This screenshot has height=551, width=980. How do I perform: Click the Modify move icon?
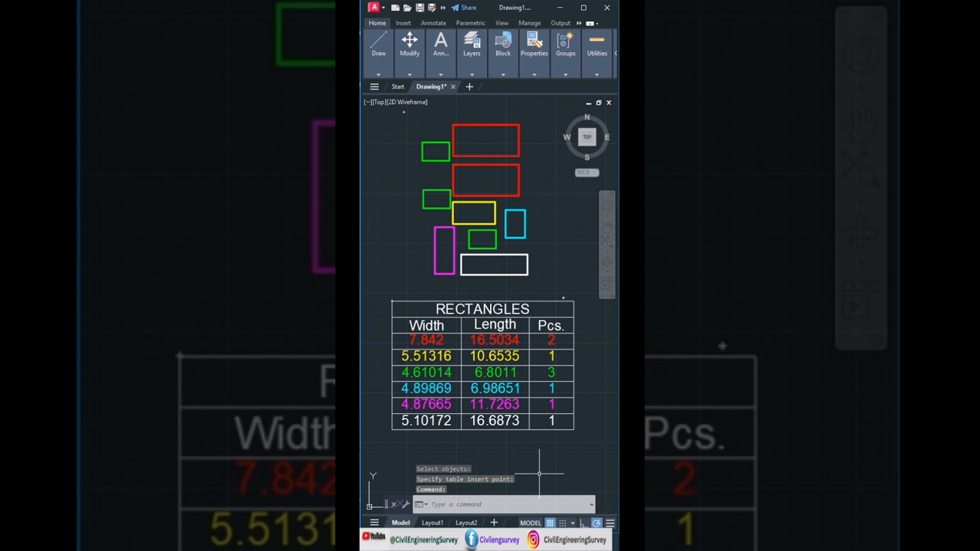410,40
